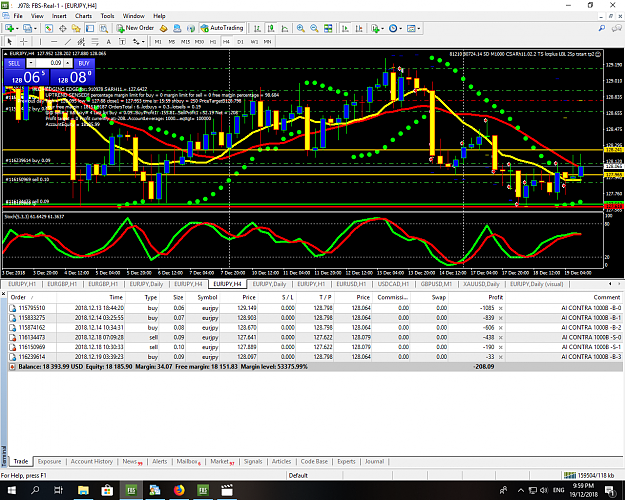Zoom out on the chart
The height and width of the screenshot is (500, 625).
pyautogui.click(x=314, y=28)
